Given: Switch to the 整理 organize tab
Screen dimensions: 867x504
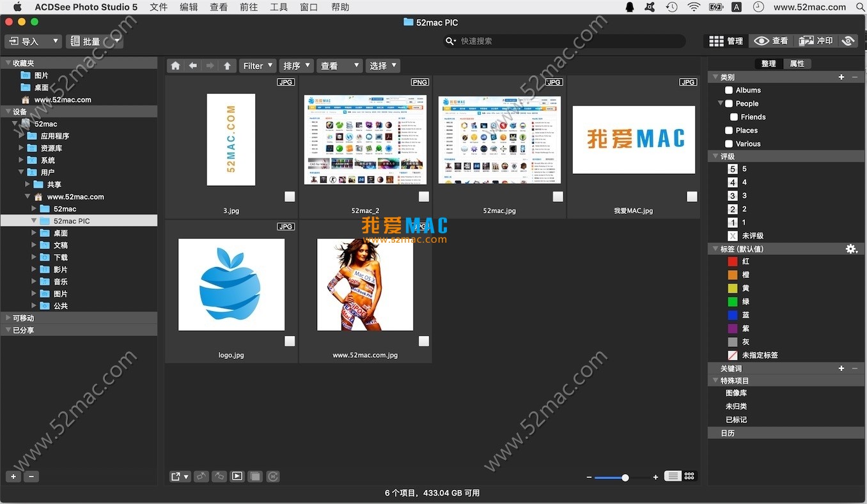Looking at the screenshot, I should pos(769,64).
